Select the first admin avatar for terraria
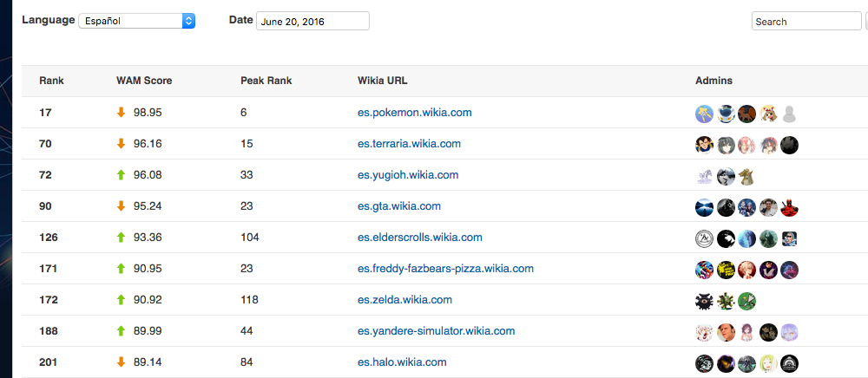868x378 pixels. pos(704,146)
